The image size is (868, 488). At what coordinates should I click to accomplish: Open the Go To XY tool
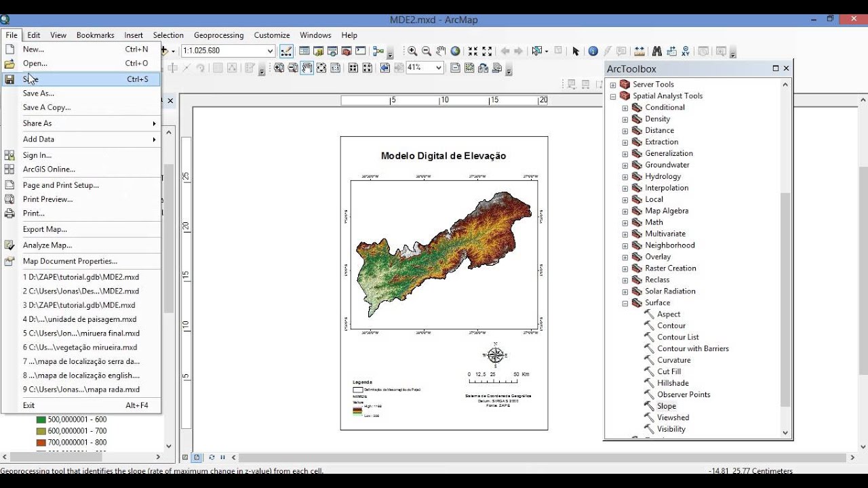(686, 51)
